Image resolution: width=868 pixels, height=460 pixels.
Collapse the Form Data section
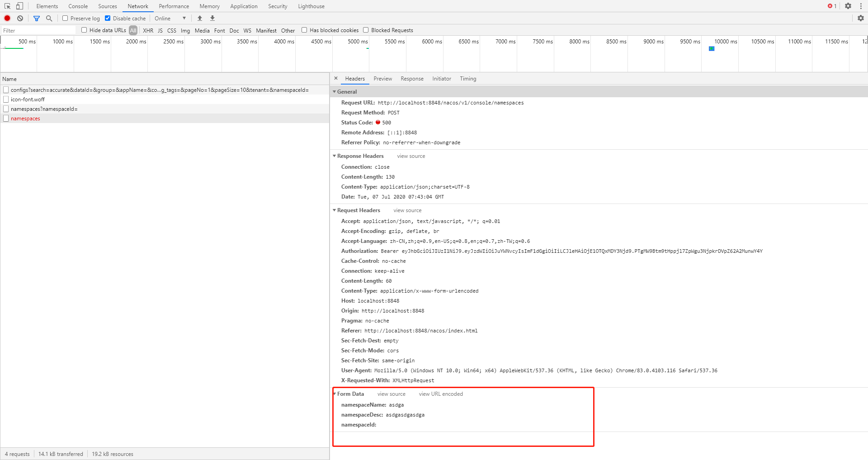tap(335, 394)
